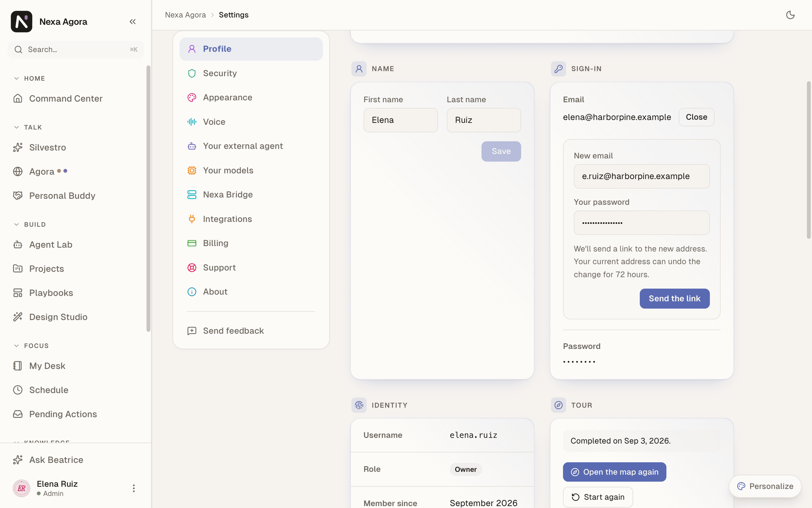This screenshot has width=812, height=508.
Task: Click Start again tour button
Action: click(x=598, y=497)
